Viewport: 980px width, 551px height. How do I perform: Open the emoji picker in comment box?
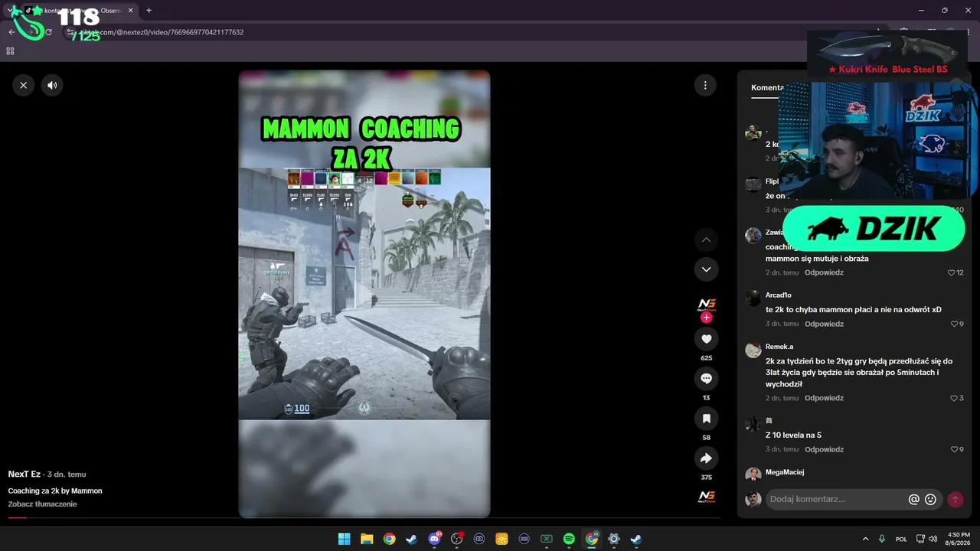click(930, 499)
